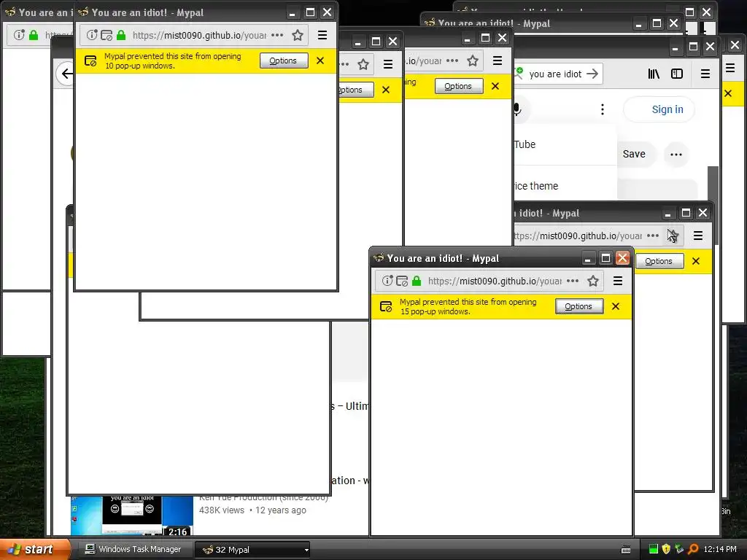Open hamburger menu in '.io/youar' window
The width and height of the screenshot is (747, 560).
[498, 61]
